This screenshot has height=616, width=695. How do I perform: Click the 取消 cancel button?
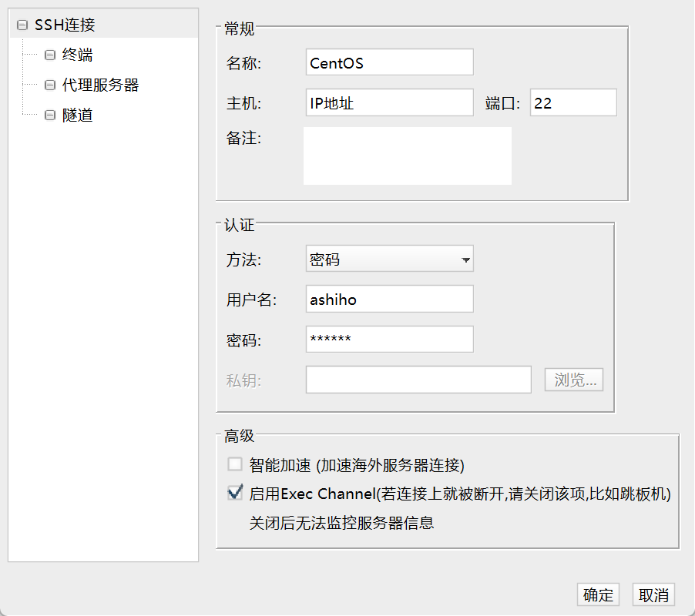point(653,594)
